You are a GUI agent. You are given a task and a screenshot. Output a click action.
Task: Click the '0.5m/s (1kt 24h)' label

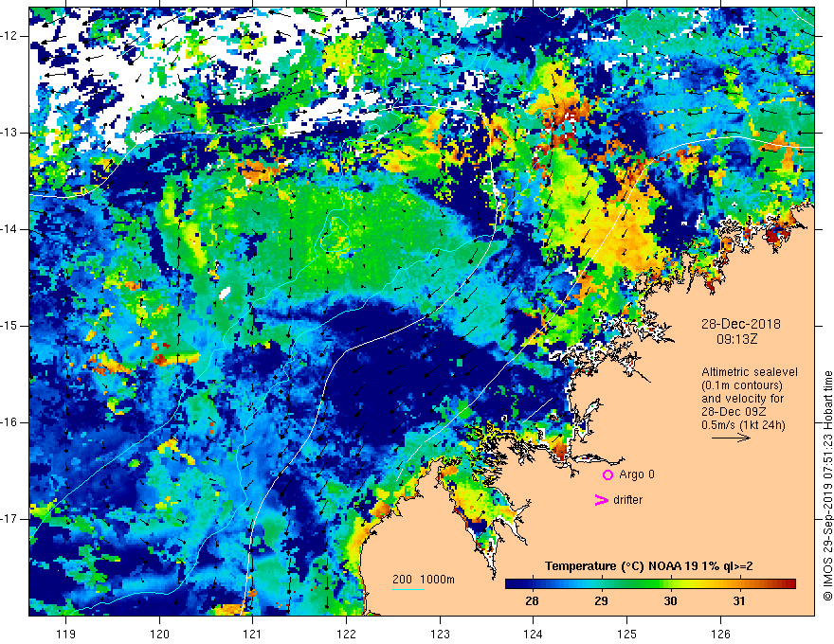743,425
